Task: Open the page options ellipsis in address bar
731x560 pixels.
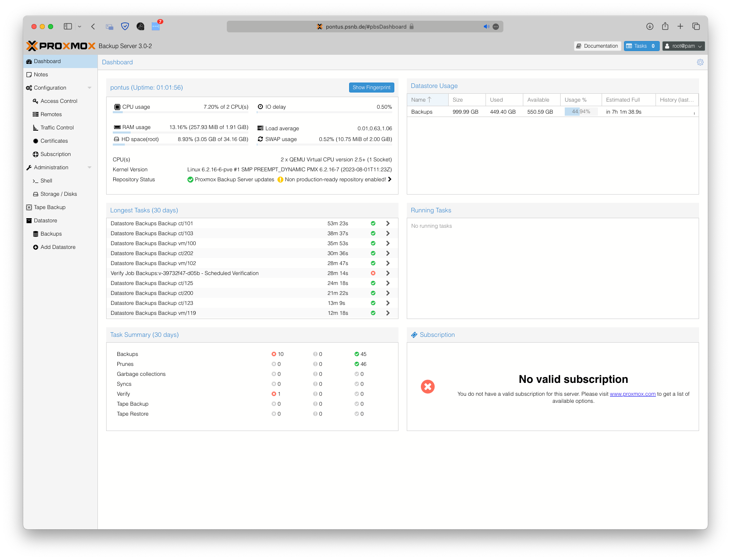Action: 496,27
